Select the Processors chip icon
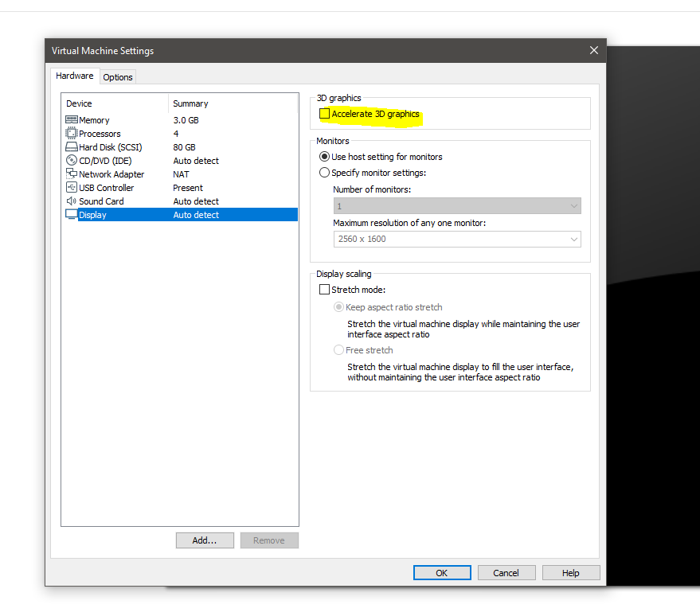The height and width of the screenshot is (616, 700). pos(72,134)
